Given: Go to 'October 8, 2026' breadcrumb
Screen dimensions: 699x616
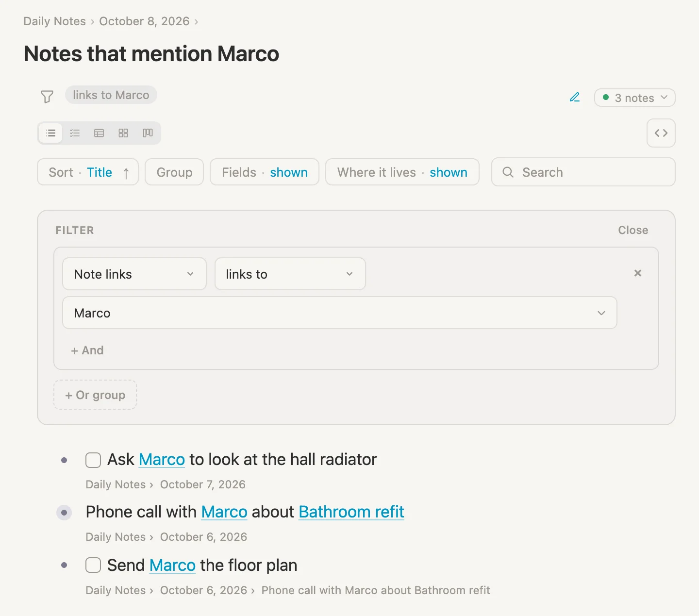Looking at the screenshot, I should coord(144,21).
